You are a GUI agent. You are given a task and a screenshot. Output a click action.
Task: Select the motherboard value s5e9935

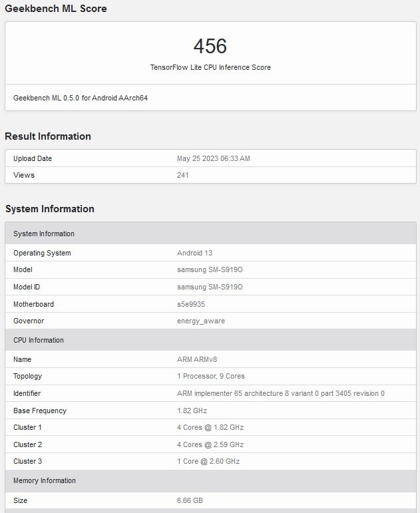(191, 304)
